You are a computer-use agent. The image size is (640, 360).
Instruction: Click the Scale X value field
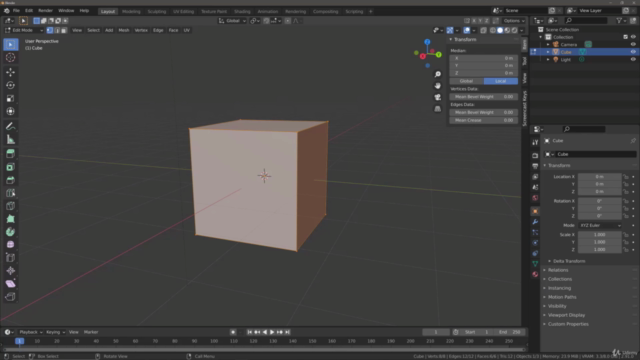click(x=600, y=235)
